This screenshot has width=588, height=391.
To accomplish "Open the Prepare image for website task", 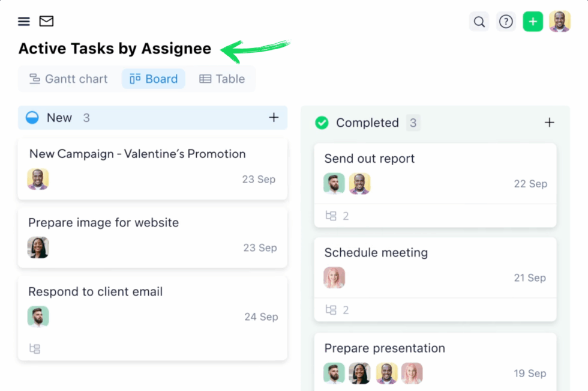I will (x=103, y=222).
